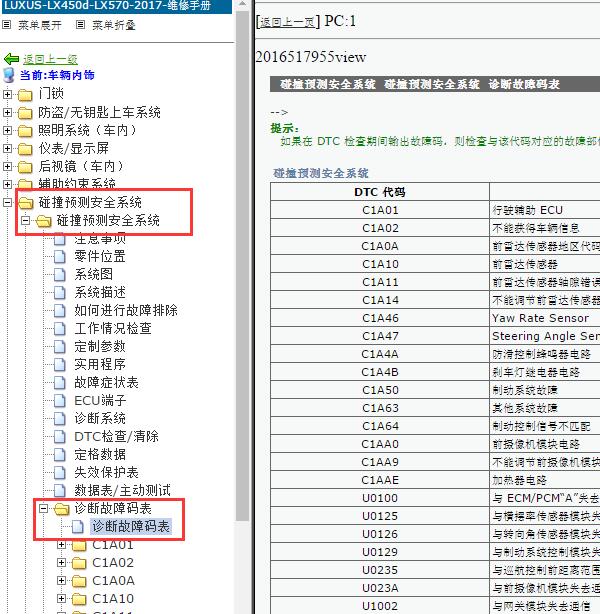Click the 返回上一页 link

(287, 22)
